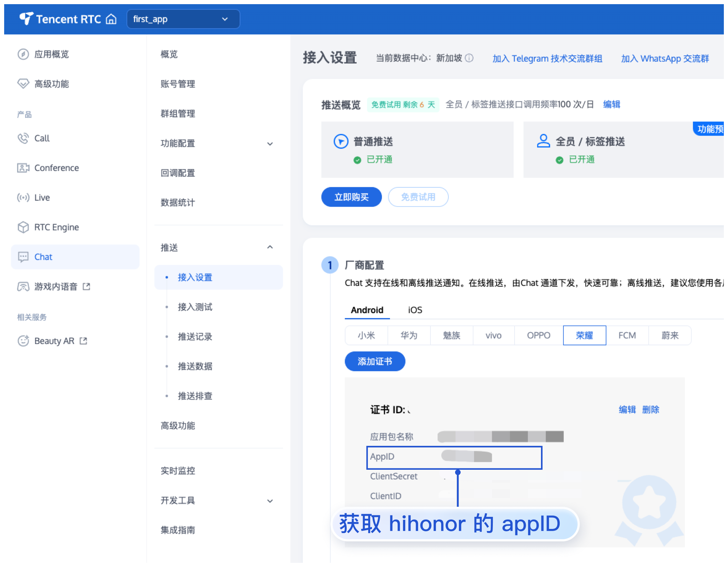The image size is (728, 567).
Task: Click the Live broadcast icon
Action: pyautogui.click(x=23, y=198)
